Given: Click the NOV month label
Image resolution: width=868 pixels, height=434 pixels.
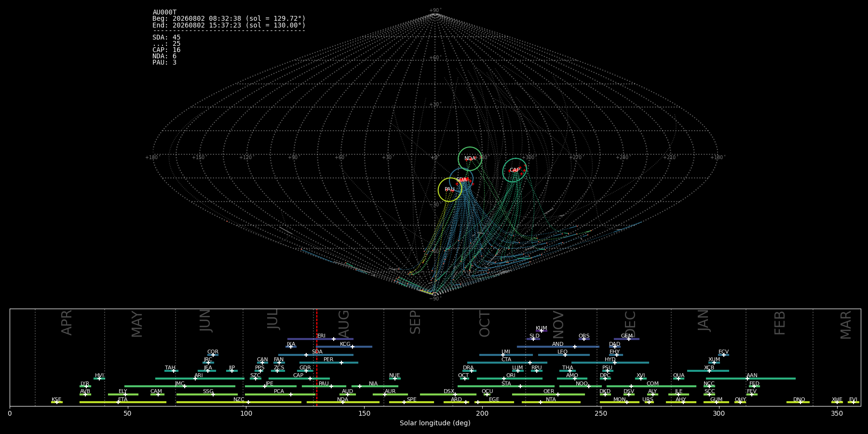Looking at the screenshot, I should pos(558,325).
